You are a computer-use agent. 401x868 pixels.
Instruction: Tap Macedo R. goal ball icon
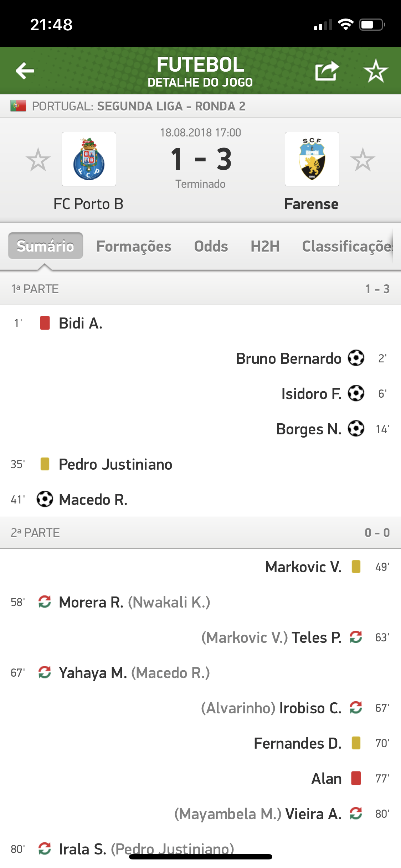(45, 499)
